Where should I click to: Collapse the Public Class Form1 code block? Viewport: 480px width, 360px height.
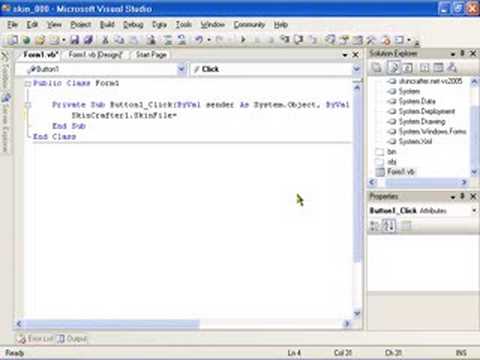[28, 84]
